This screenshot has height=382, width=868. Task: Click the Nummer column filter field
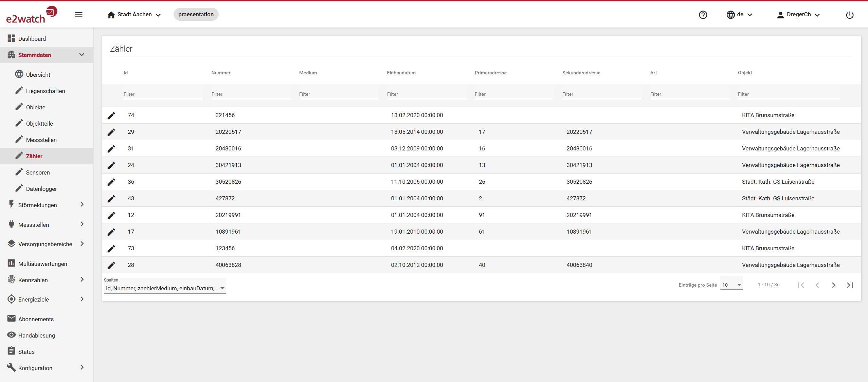tap(251, 94)
